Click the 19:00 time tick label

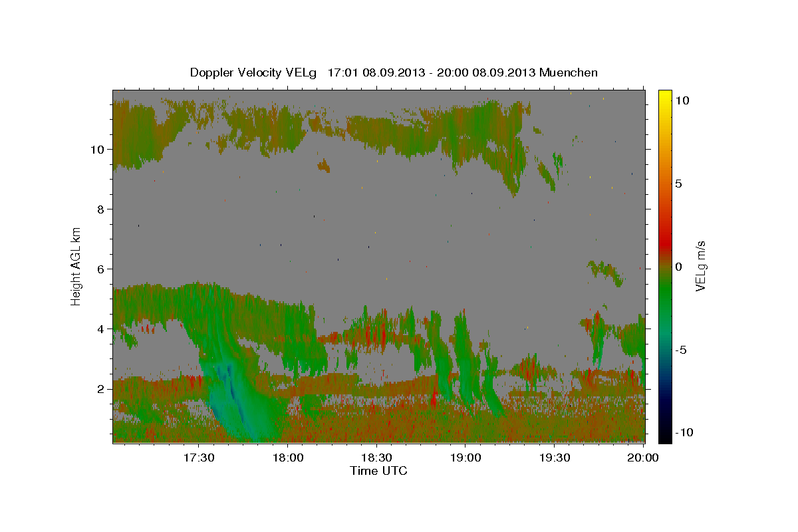click(x=465, y=458)
